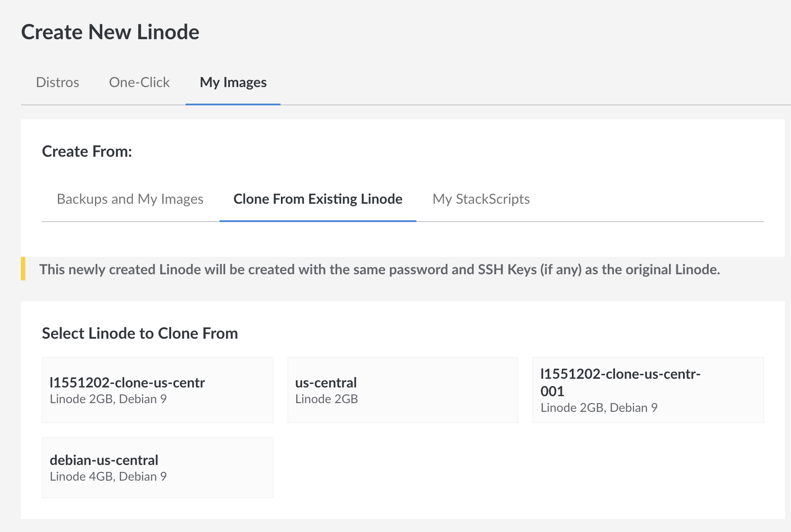Open the One-Click tab
The height and width of the screenshot is (532, 791).
139,82
